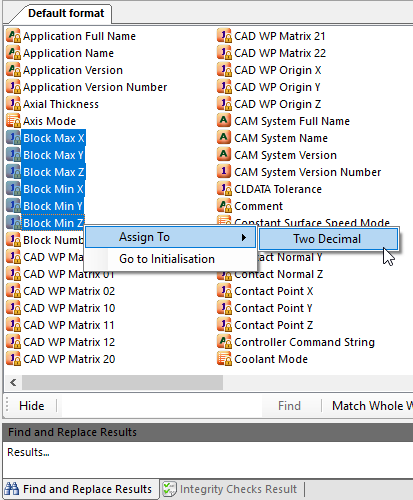The image size is (413, 500).
Task: Select Block Max Z parameter
Action: [x=53, y=172]
